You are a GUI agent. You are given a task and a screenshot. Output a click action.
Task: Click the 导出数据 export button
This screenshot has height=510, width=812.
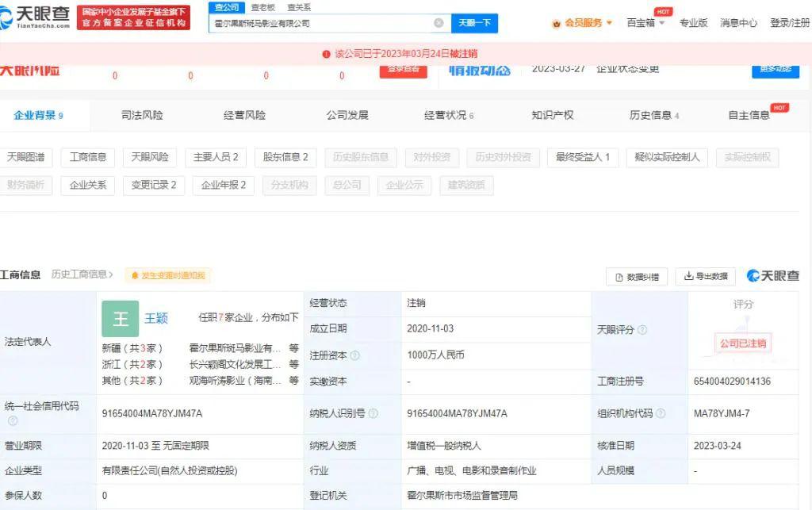(x=705, y=276)
